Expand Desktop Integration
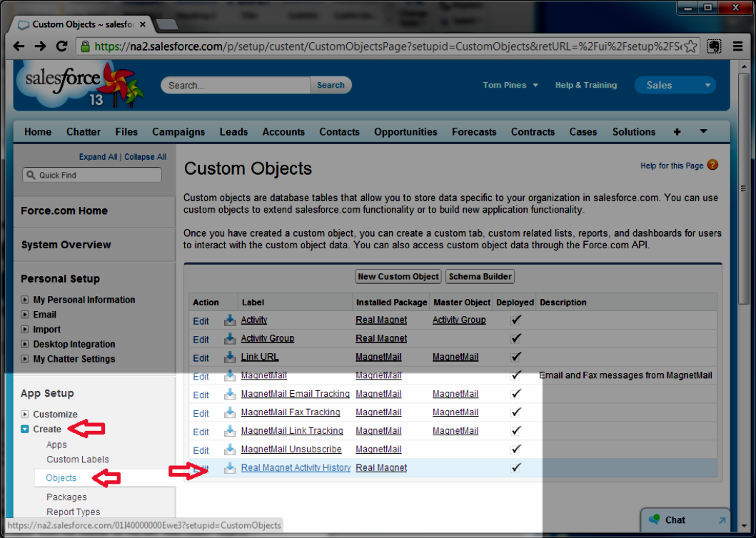Viewport: 756px width, 538px height. [x=24, y=344]
